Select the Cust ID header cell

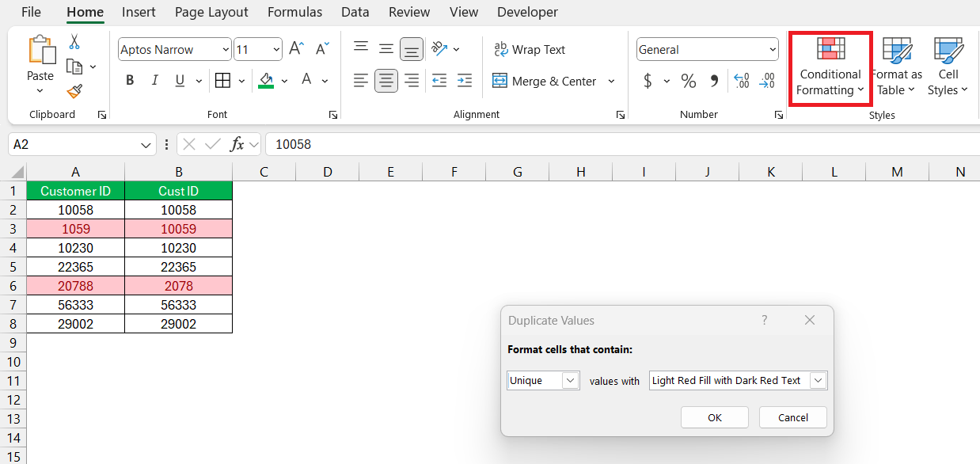[178, 191]
